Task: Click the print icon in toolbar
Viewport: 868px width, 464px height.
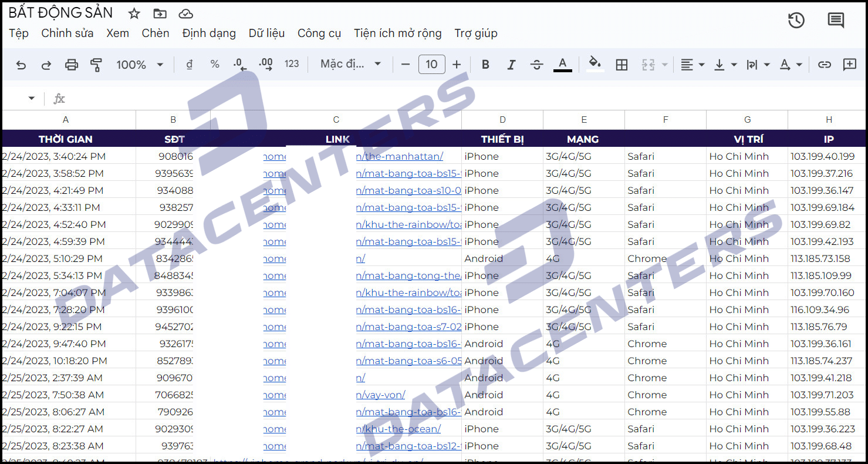Action: (x=72, y=65)
